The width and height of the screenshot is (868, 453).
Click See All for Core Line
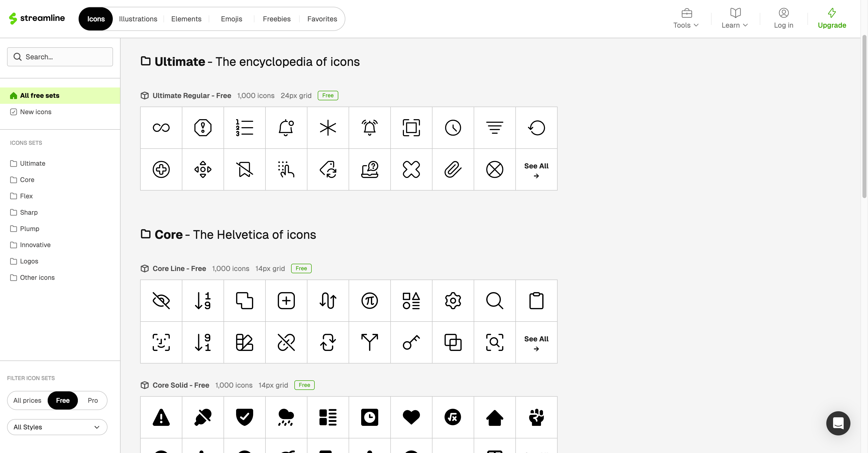point(536,343)
